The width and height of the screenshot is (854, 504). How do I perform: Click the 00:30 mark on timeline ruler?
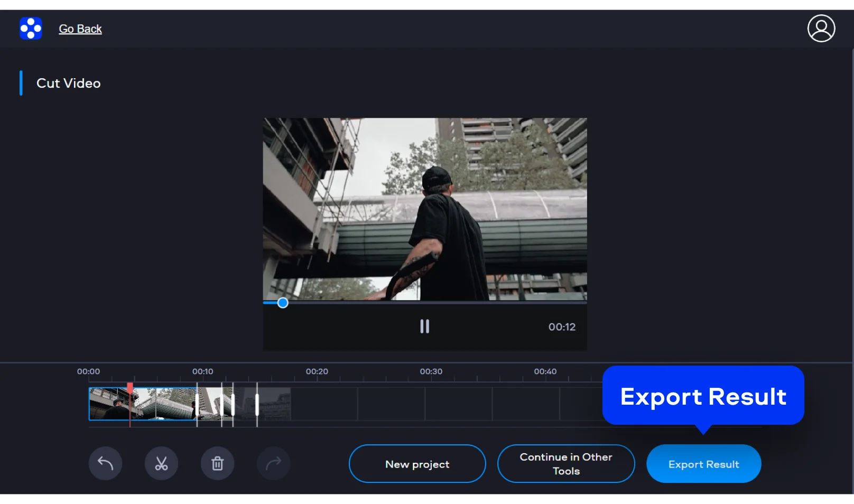coord(431,372)
